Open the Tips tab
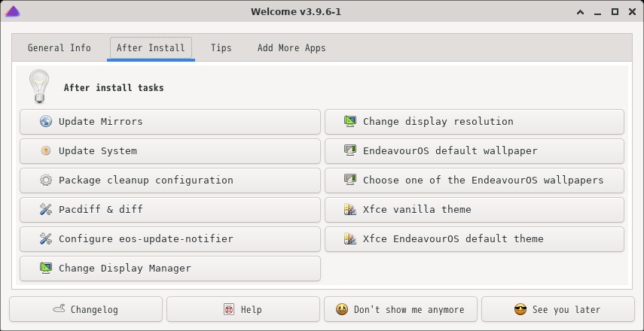Image resolution: width=644 pixels, height=331 pixels. pos(221,48)
